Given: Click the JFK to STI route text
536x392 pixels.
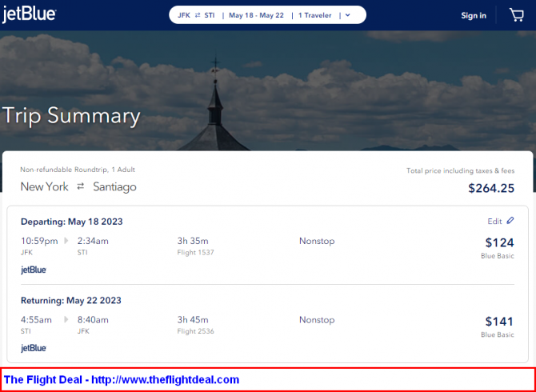Looking at the screenshot, I should [x=196, y=15].
